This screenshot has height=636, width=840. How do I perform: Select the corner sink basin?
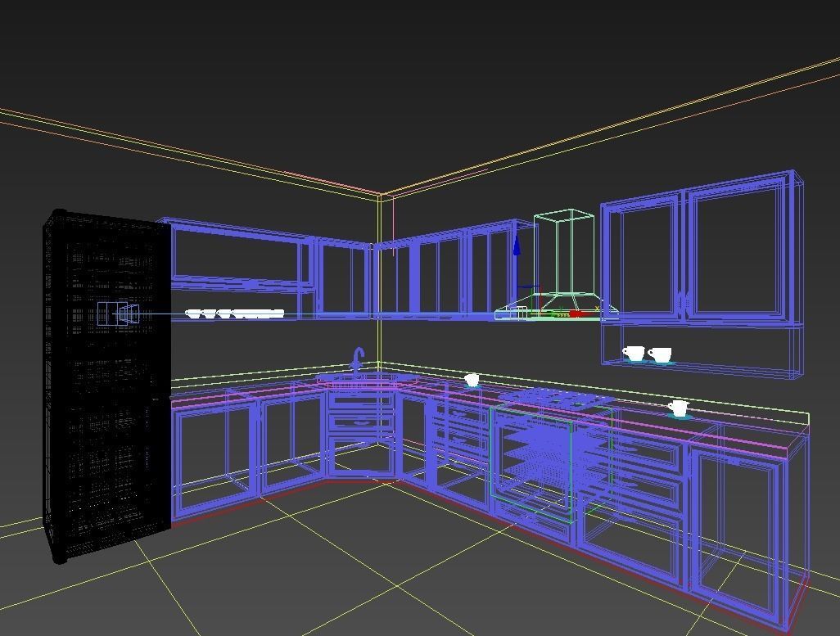pyautogui.click(x=367, y=379)
